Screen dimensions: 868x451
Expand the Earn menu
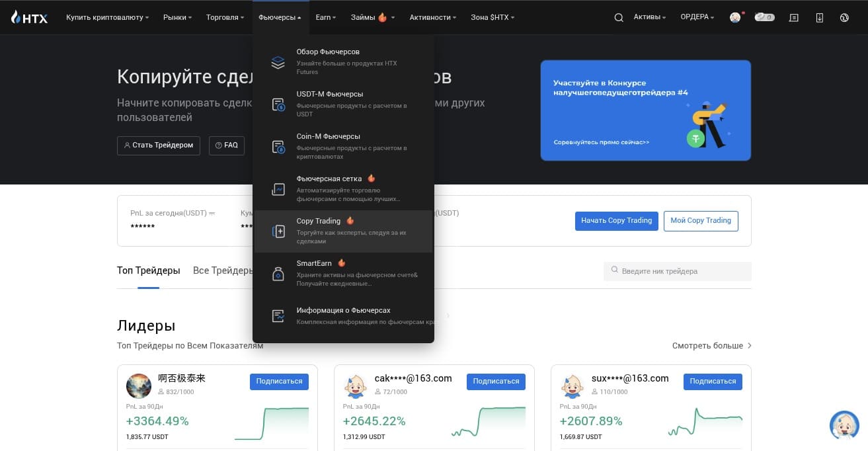[x=326, y=17]
